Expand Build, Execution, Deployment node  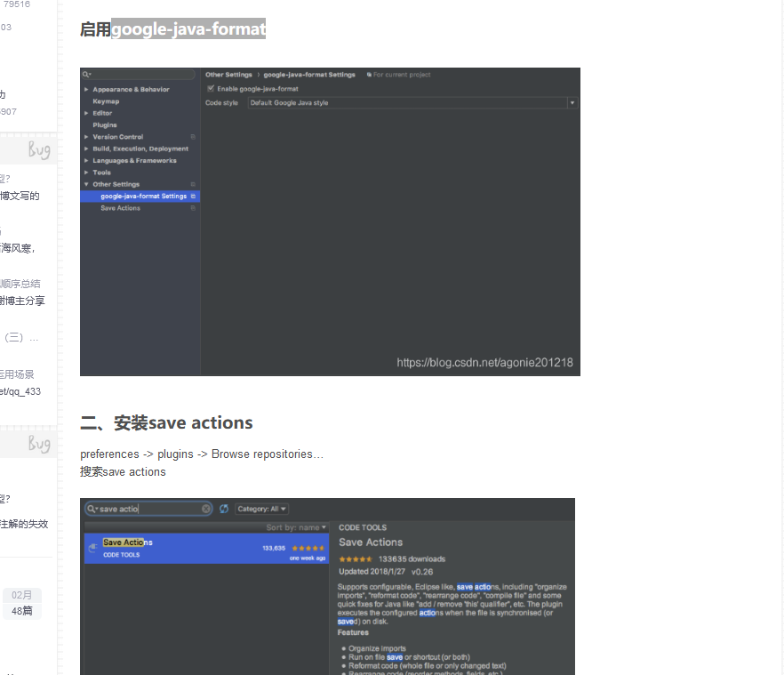[x=86, y=149]
